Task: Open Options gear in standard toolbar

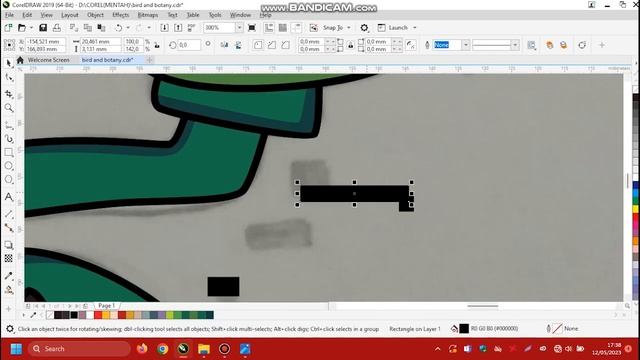Action: coord(364,28)
